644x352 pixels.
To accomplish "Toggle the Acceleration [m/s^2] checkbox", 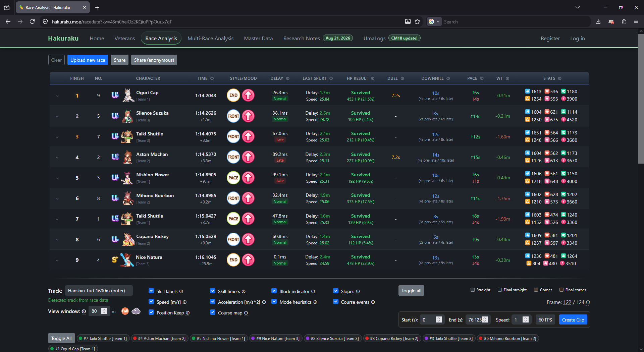I will point(213,302).
